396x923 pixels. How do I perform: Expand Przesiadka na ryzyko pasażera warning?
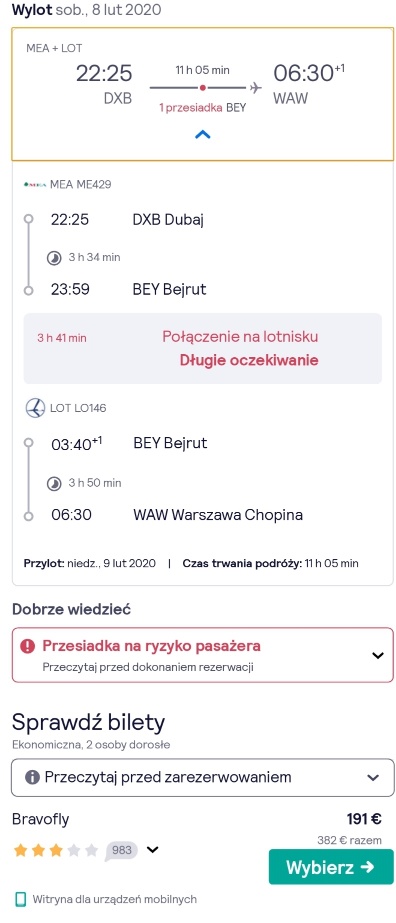pyautogui.click(x=202, y=655)
